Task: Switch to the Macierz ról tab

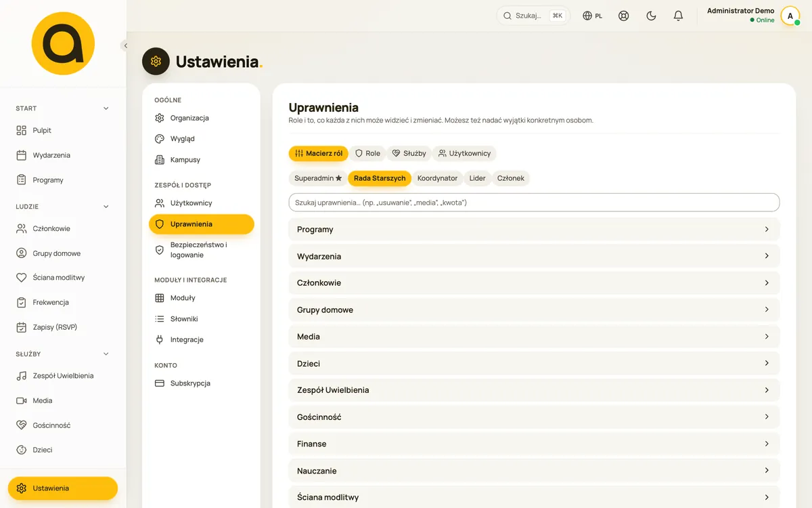Action: (318, 153)
